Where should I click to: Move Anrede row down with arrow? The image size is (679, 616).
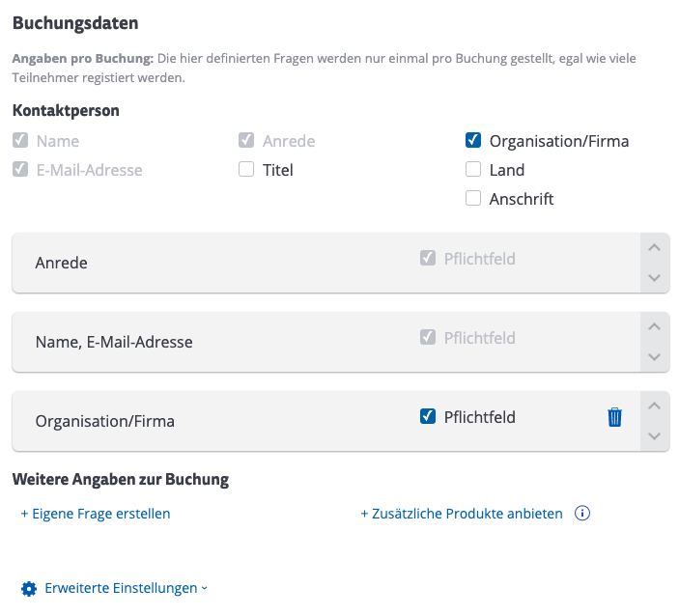pos(654,278)
